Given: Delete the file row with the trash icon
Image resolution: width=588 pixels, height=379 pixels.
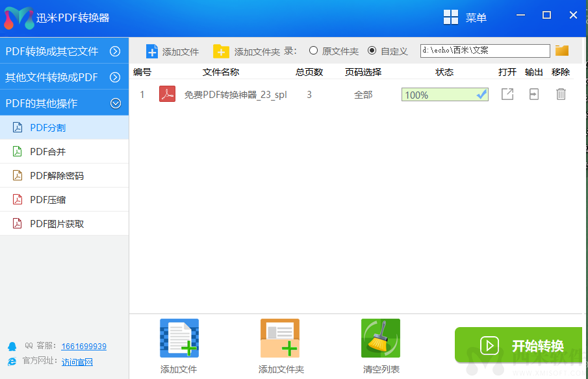Looking at the screenshot, I should click(561, 94).
